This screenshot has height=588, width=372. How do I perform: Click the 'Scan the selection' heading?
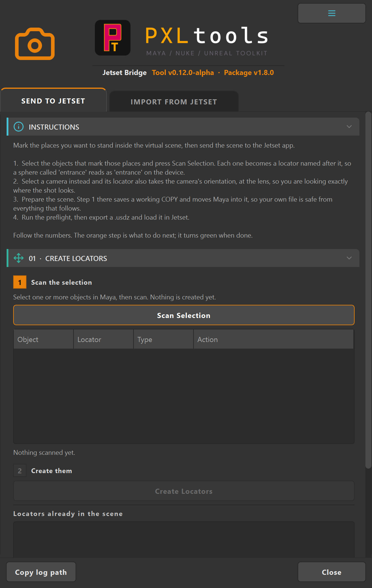point(61,282)
